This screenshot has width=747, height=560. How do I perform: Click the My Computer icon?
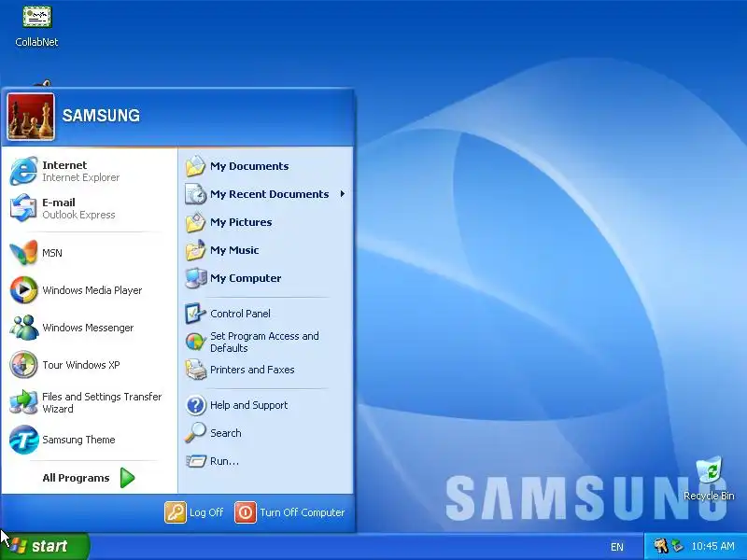[195, 278]
